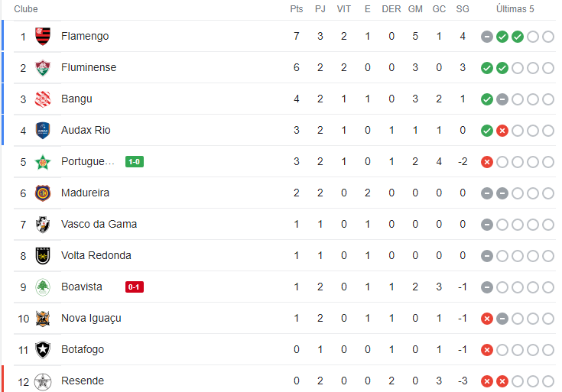Click the Bangu team badge
Screen dimensions: 562x392
pos(43,99)
